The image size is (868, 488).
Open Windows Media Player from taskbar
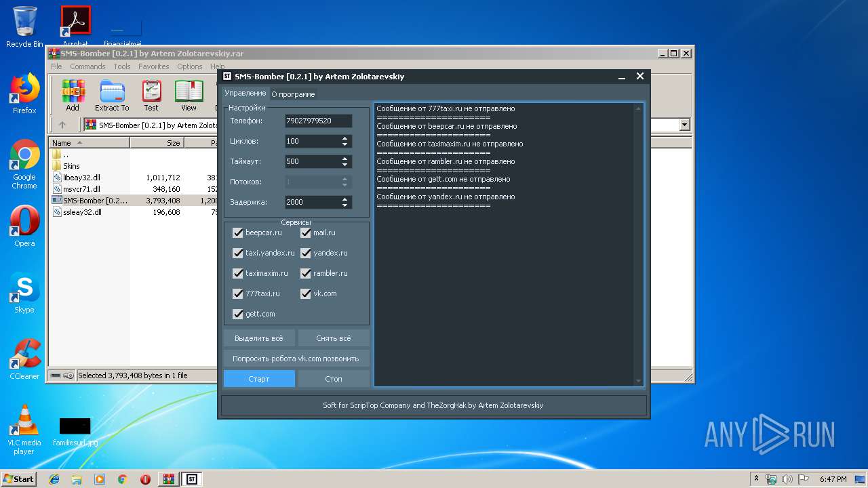[x=100, y=479]
